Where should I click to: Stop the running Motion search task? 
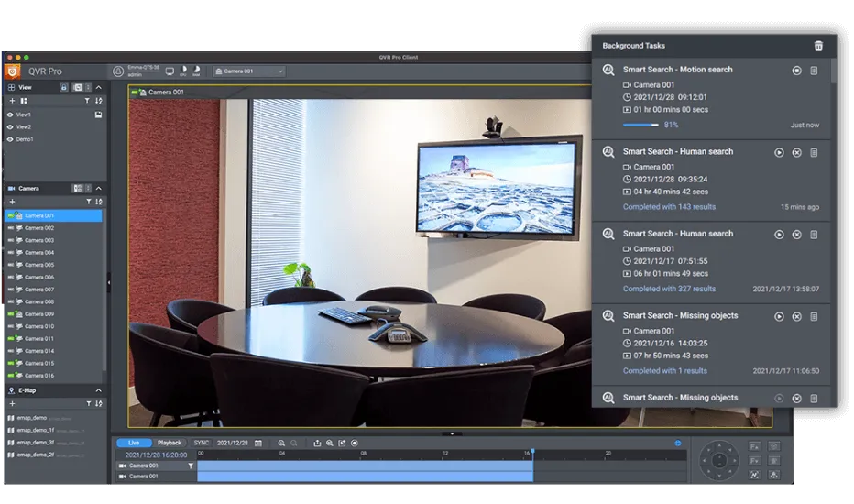click(796, 71)
